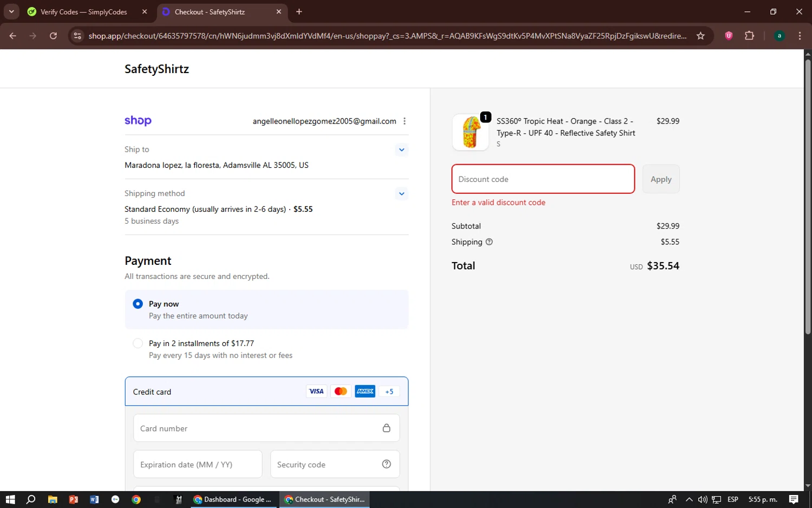Bookmark this page with star icon
This screenshot has width=812, height=508.
click(700, 36)
